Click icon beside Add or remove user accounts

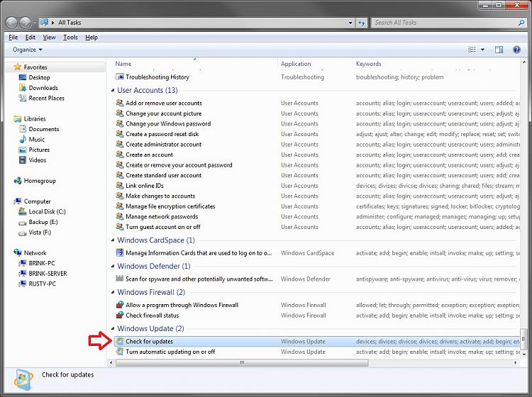[x=119, y=103]
